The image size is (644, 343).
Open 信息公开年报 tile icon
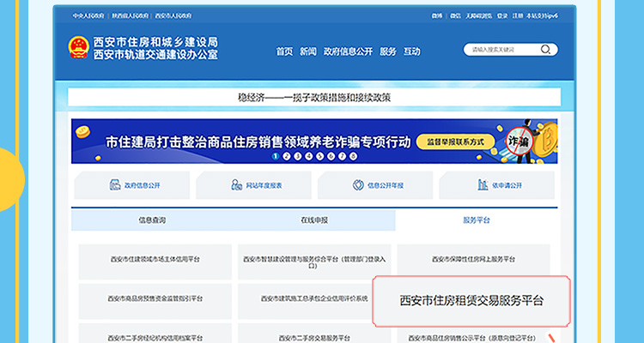tap(358, 185)
